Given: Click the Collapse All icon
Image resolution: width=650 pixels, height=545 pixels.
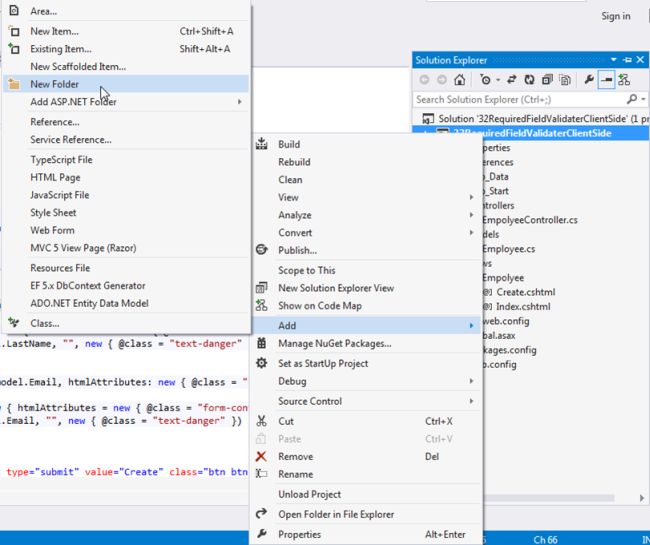Looking at the screenshot, I should pos(547,80).
